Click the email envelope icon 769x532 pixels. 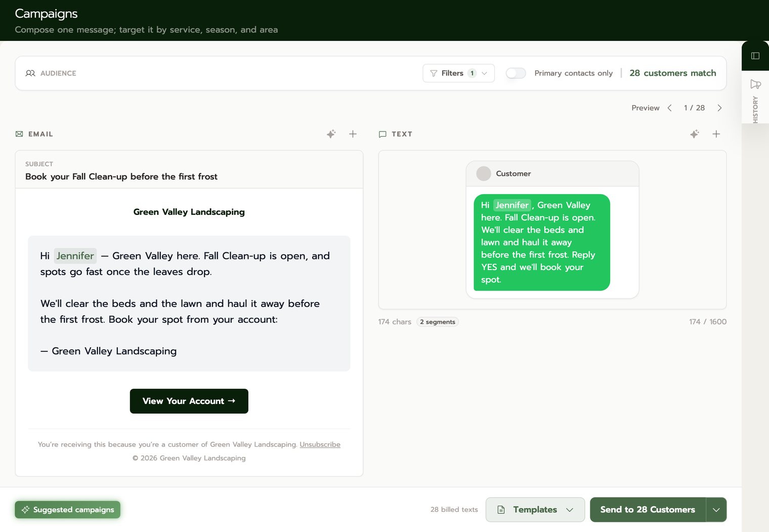click(x=19, y=134)
